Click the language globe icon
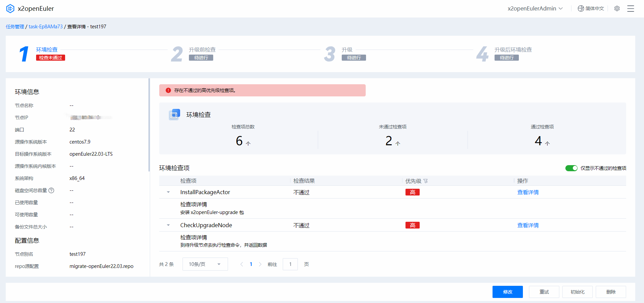644x303 pixels. pos(581,8)
